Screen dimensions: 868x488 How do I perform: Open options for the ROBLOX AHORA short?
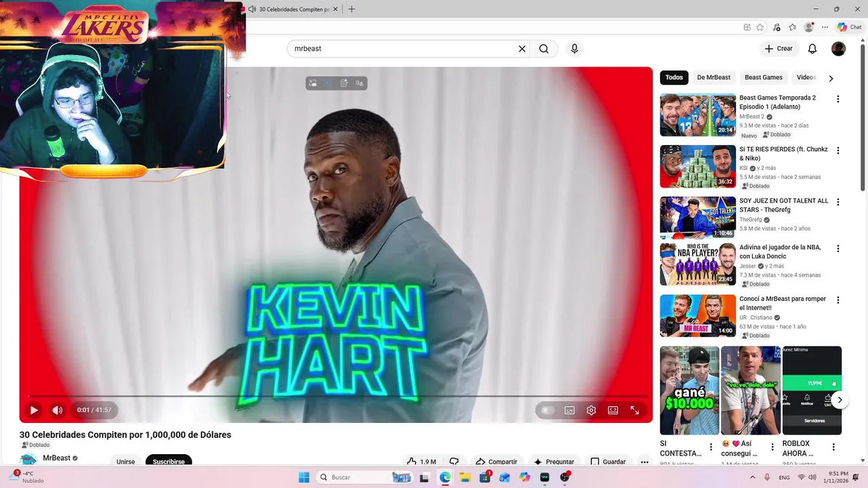pos(833,447)
